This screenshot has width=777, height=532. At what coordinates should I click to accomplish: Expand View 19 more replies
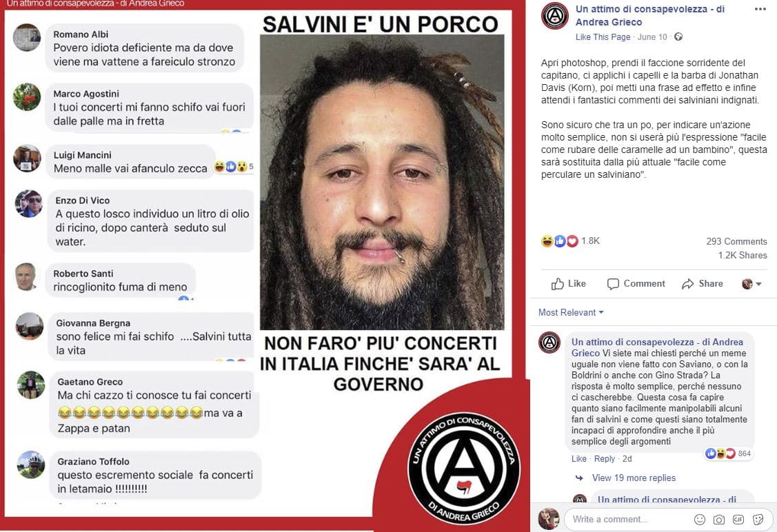(634, 478)
